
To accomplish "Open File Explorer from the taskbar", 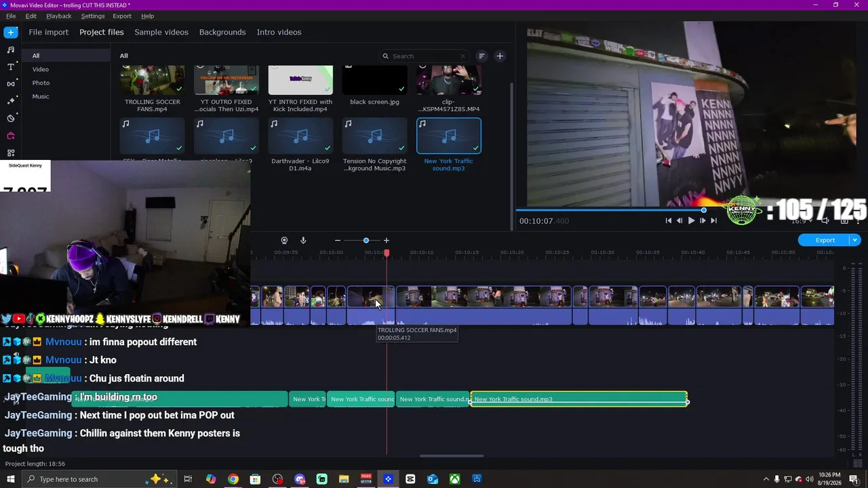I will [x=344, y=479].
